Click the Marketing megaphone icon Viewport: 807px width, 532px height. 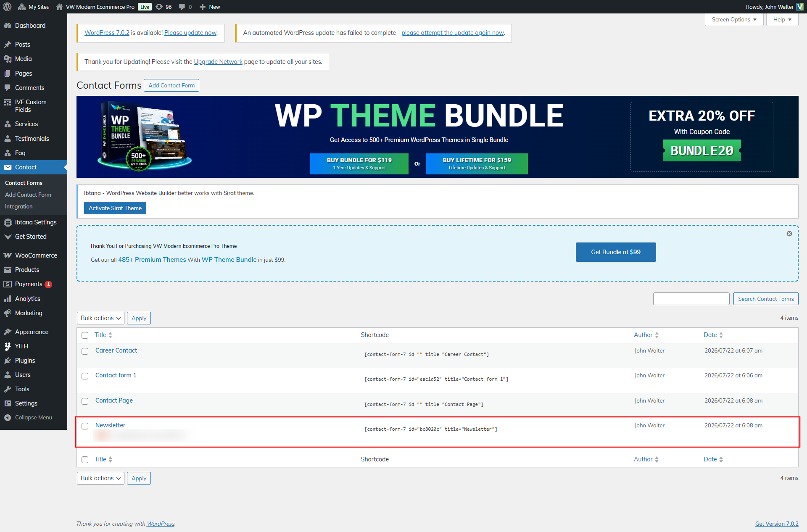point(8,313)
